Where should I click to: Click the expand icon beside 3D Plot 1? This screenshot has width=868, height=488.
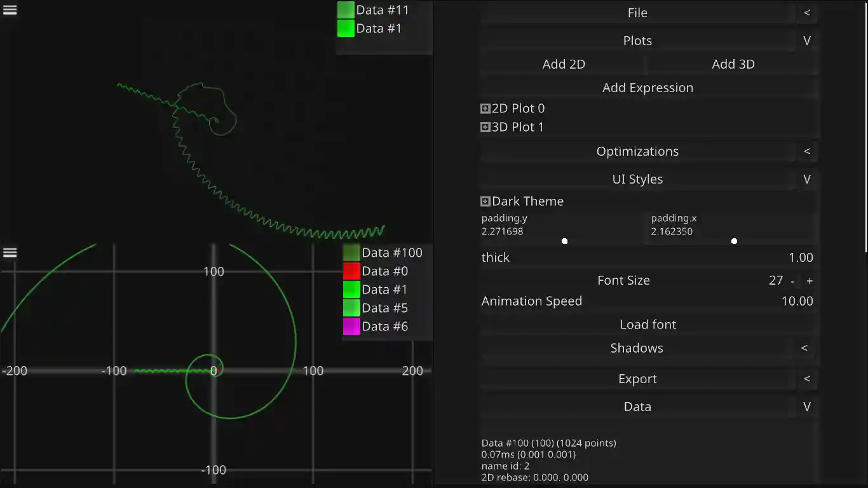pyautogui.click(x=484, y=126)
